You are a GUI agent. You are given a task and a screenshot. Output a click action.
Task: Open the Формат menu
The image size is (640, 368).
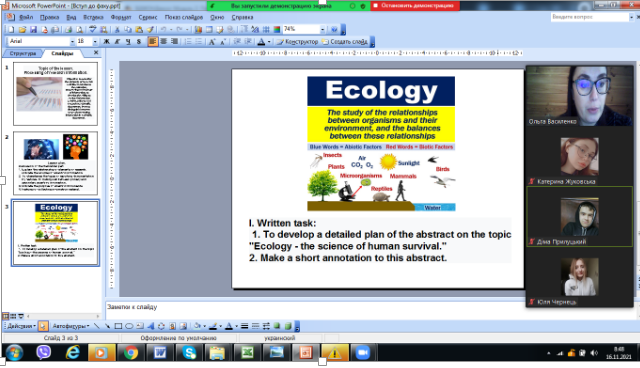point(121,17)
